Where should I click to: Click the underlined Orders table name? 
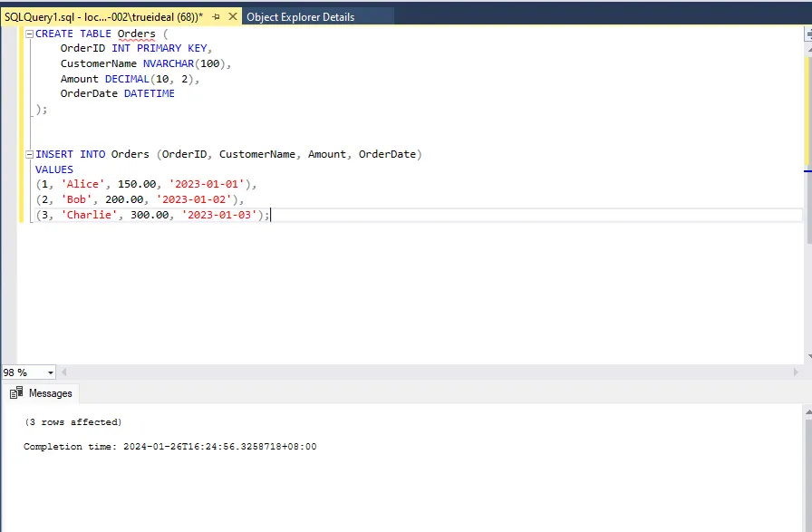[x=136, y=34]
